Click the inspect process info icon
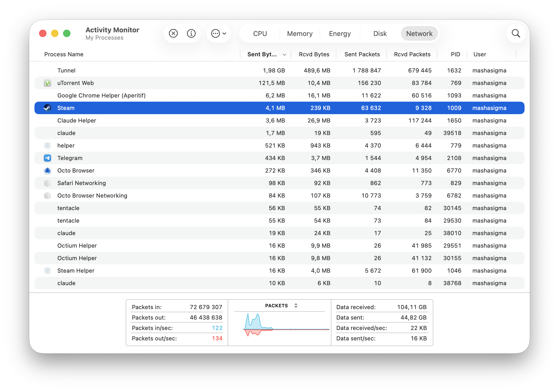 pos(191,33)
